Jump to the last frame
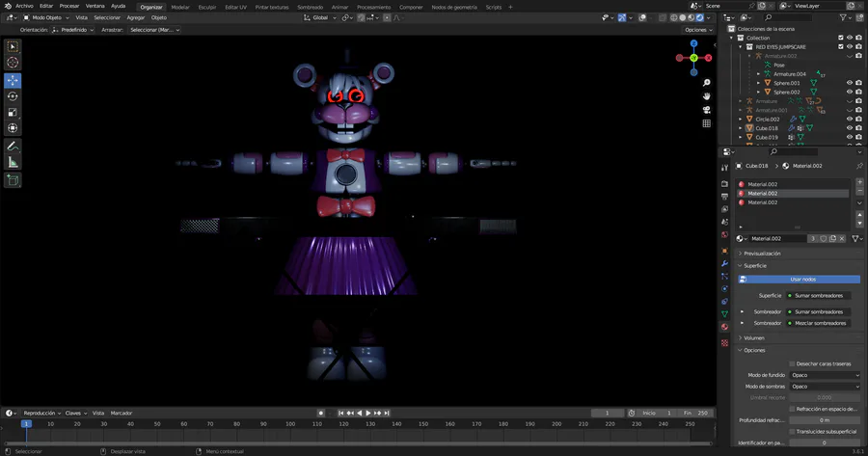 [387, 413]
